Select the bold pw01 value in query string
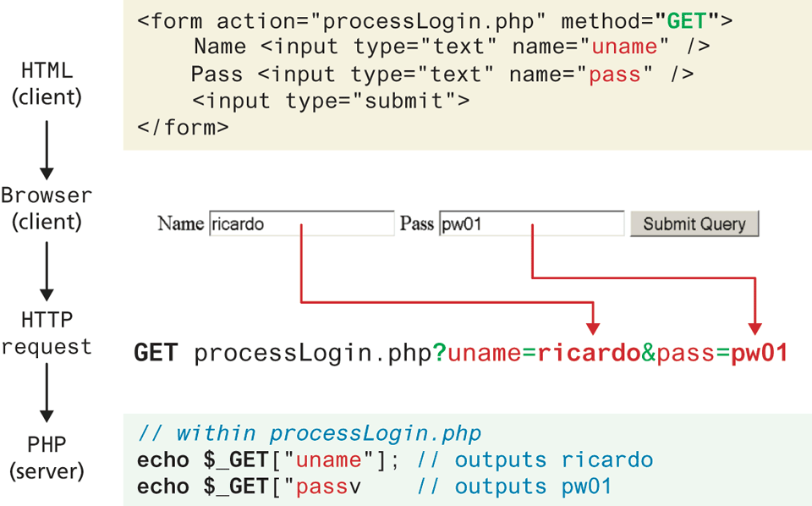Screen dimensions: 812x506 coord(758,353)
